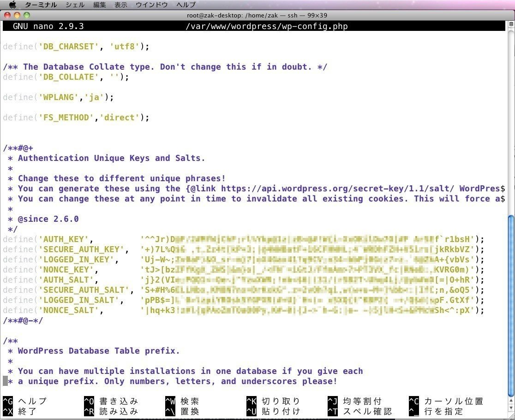The width and height of the screenshot is (515, 420).
Task: Click the api.wordpress.org secret-key URL
Action: click(x=337, y=189)
